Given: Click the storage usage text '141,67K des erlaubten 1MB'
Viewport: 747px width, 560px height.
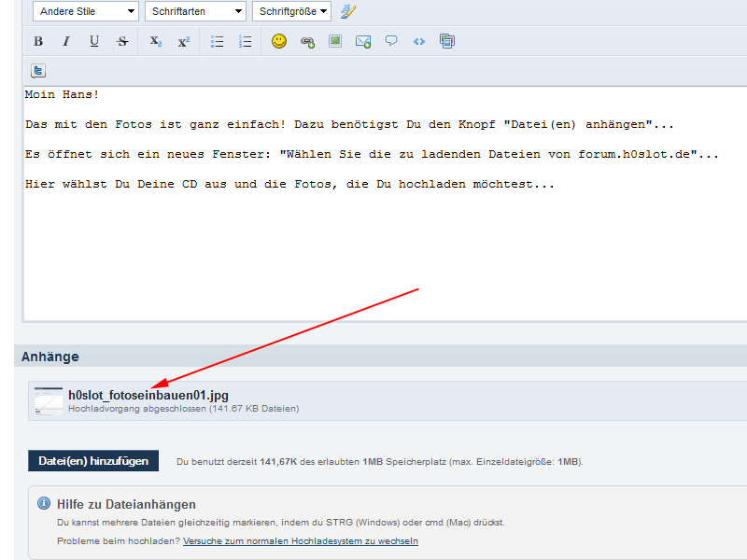Looking at the screenshot, I should (321, 462).
